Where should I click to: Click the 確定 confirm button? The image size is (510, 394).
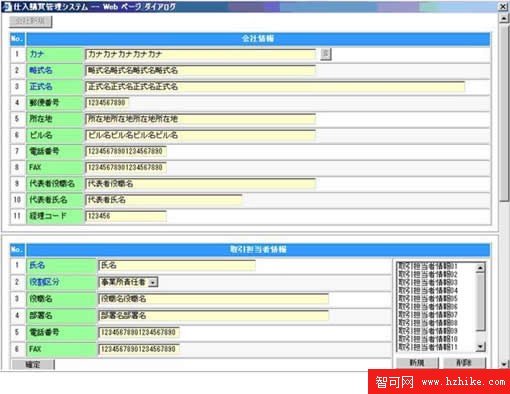pos(33,365)
